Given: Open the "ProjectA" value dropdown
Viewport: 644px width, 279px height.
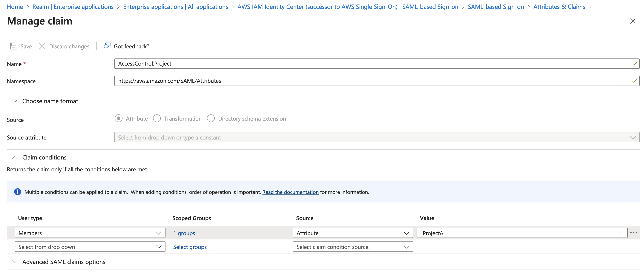Looking at the screenshot, I should click(620, 233).
